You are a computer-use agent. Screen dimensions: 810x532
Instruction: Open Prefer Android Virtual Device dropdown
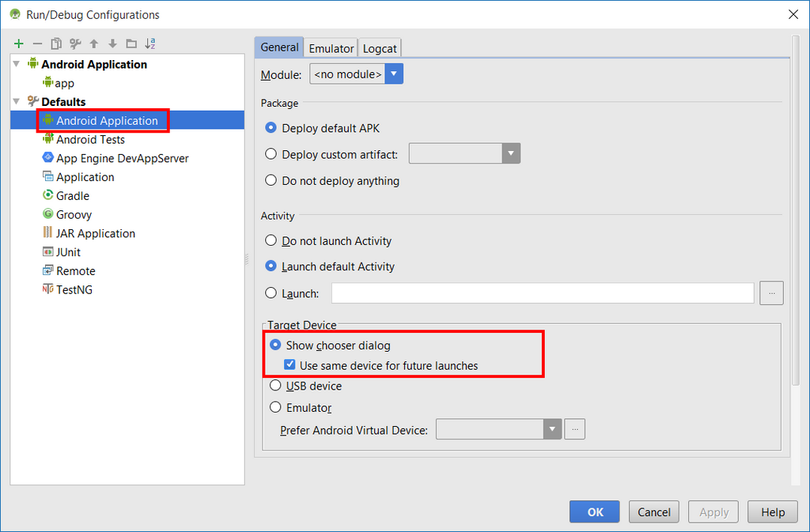(x=498, y=429)
